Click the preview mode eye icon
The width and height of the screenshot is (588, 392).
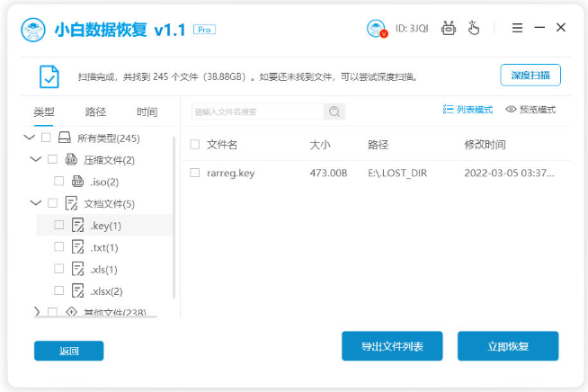(x=511, y=109)
